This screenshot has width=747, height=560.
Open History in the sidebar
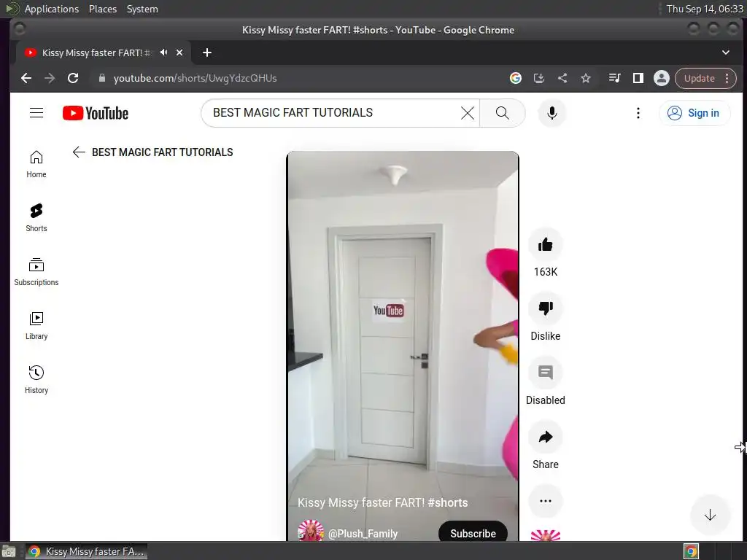pos(36,379)
